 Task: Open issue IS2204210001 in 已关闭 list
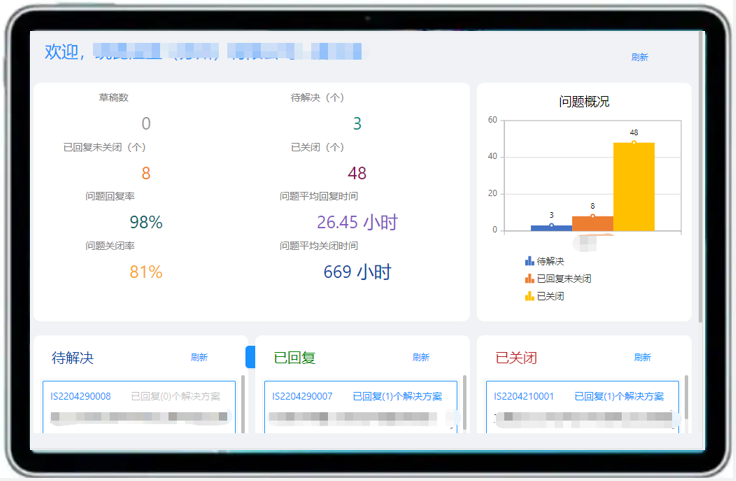click(x=524, y=396)
